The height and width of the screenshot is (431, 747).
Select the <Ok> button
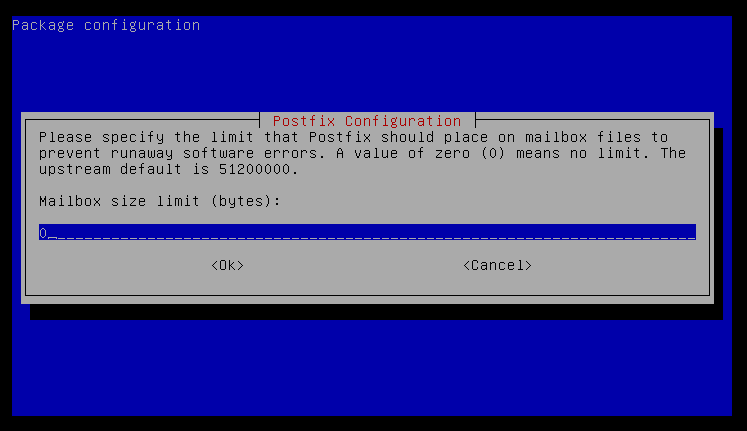227,265
